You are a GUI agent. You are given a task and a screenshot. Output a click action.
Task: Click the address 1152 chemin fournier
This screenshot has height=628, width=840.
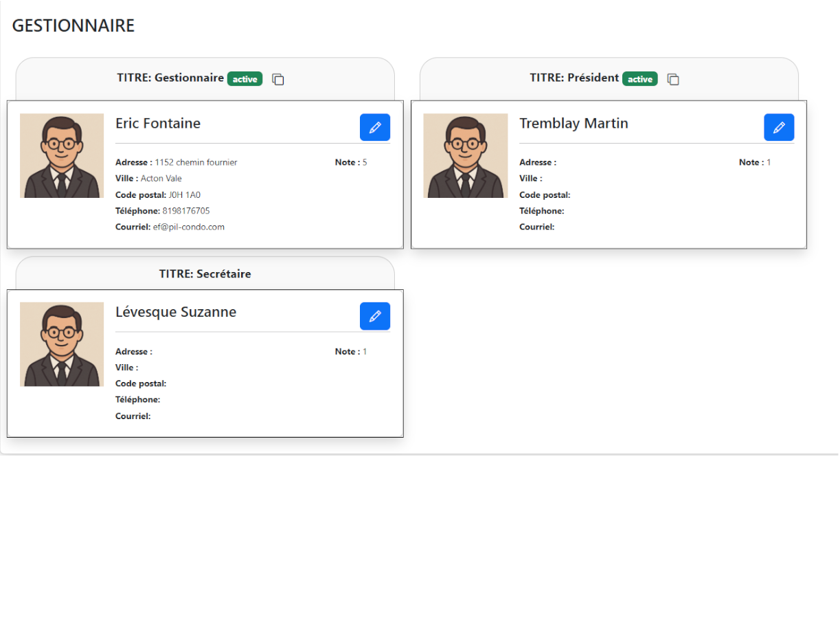196,163
